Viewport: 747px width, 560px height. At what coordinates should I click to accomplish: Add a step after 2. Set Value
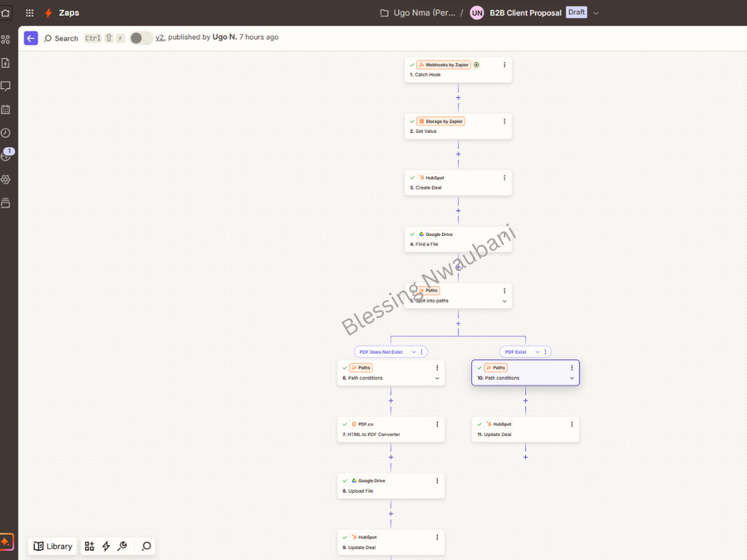[459, 155]
